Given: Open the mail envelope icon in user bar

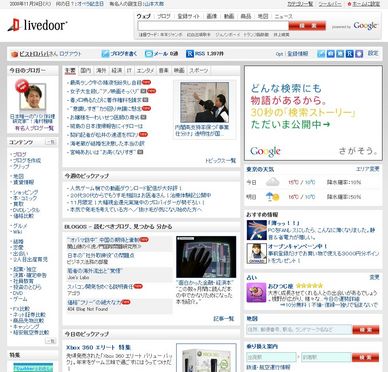Looking at the screenshot, I should click(149, 54).
